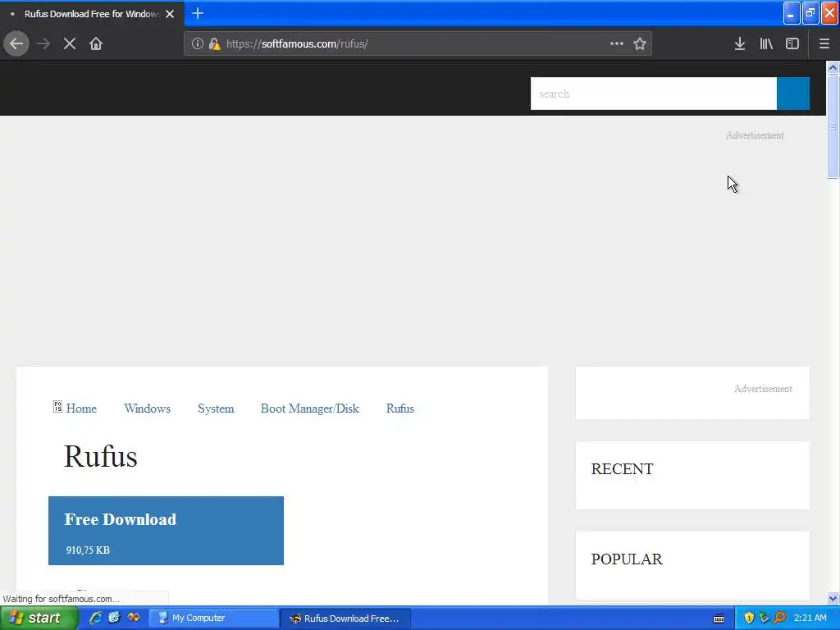
Task: Minimize the Firefox window
Action: pyautogui.click(x=792, y=13)
